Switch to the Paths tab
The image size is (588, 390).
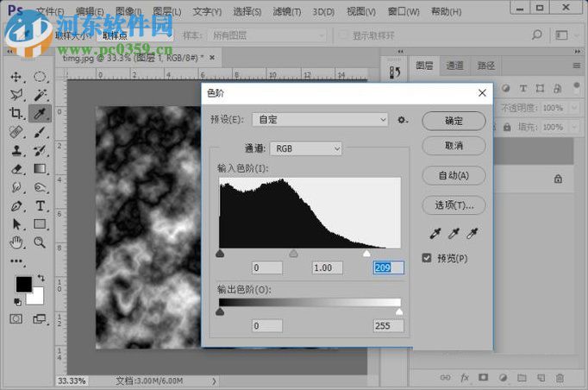(486, 66)
